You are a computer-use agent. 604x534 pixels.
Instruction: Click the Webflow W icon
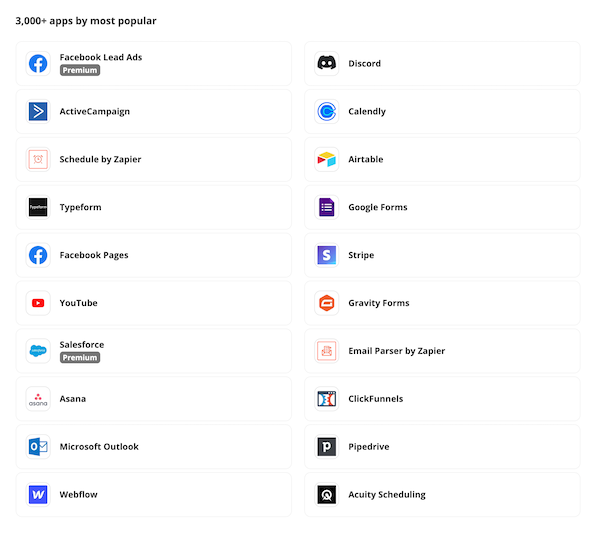tap(38, 495)
